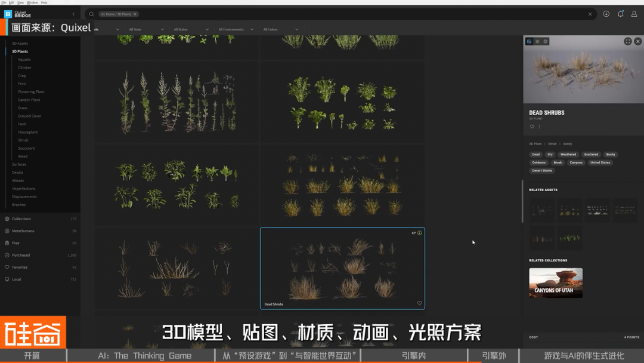Screen dimensions: 644x363
Task: Expand preview to fullscreen in details panel
Action: (x=627, y=41)
